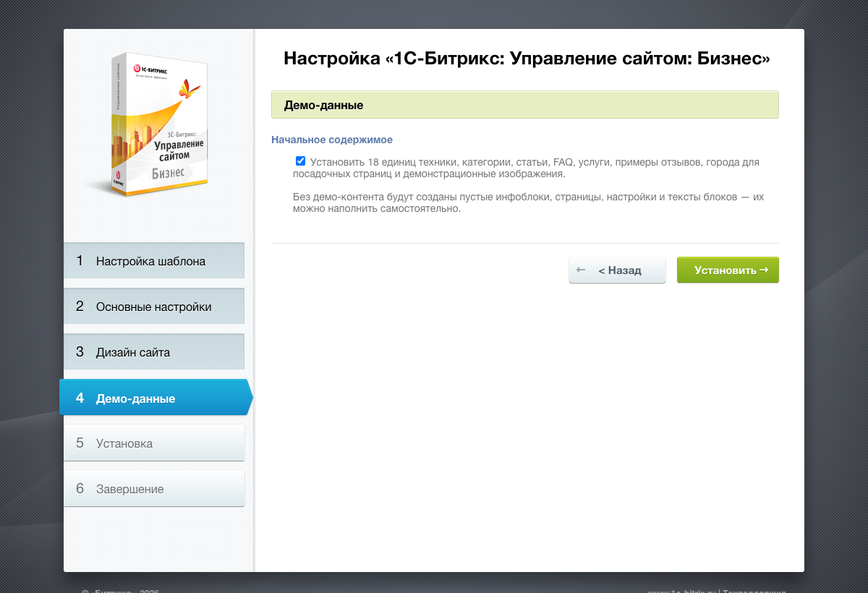The image size is (868, 593).
Task: Select step 6 Завершение
Action: coord(154,488)
